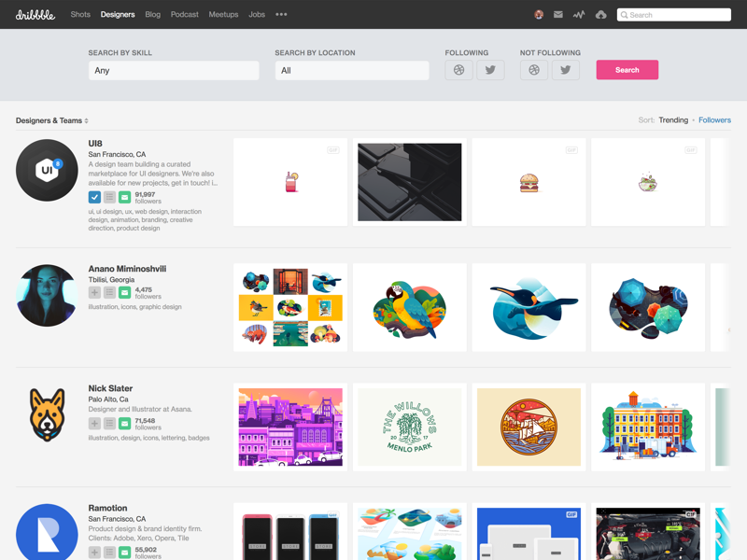The image size is (747, 560).
Task: Open Blog navigation item
Action: [152, 14]
